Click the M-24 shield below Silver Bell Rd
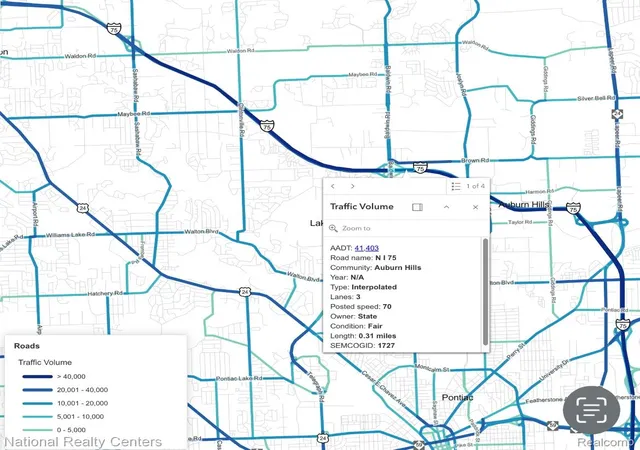This screenshot has height=450, width=640. 617,114
